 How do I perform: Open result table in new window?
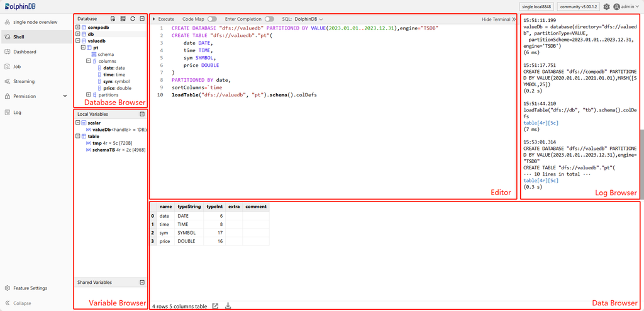tap(216, 306)
